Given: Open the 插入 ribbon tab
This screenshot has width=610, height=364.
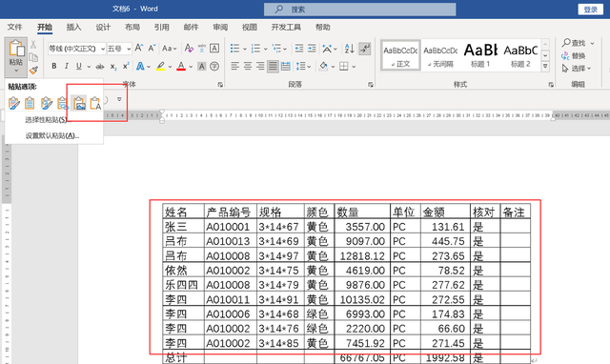Looking at the screenshot, I should (73, 27).
